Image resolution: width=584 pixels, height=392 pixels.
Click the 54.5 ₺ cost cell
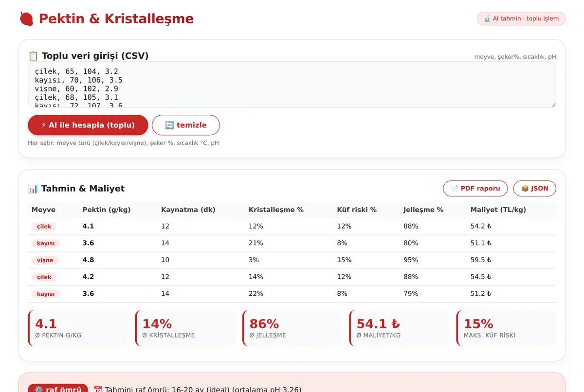(x=481, y=277)
